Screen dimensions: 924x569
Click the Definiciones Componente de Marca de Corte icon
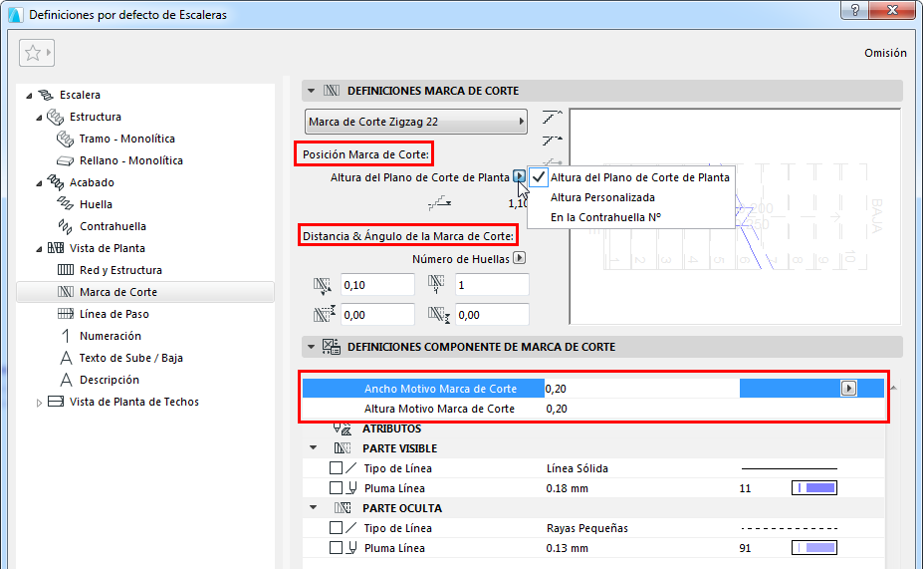[x=332, y=347]
